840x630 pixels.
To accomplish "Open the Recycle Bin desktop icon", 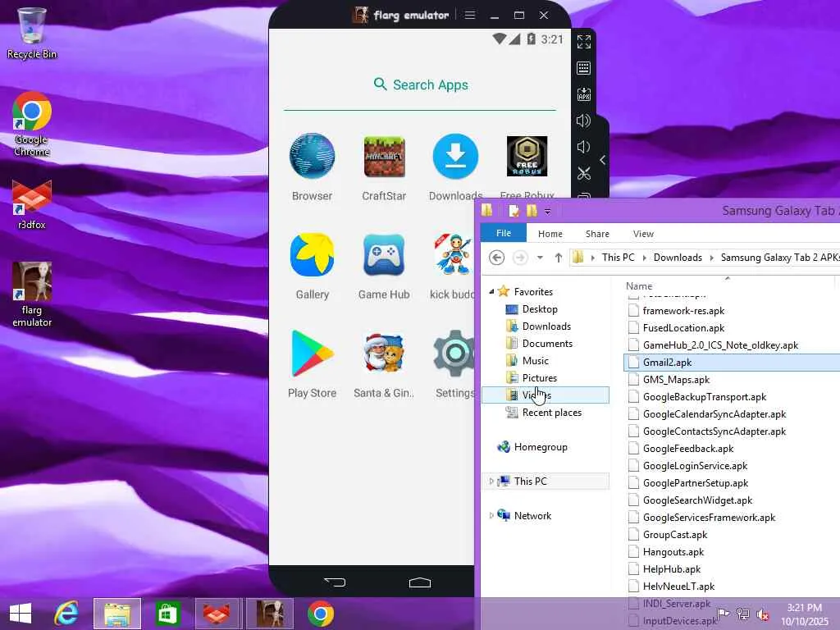I will pos(32,33).
